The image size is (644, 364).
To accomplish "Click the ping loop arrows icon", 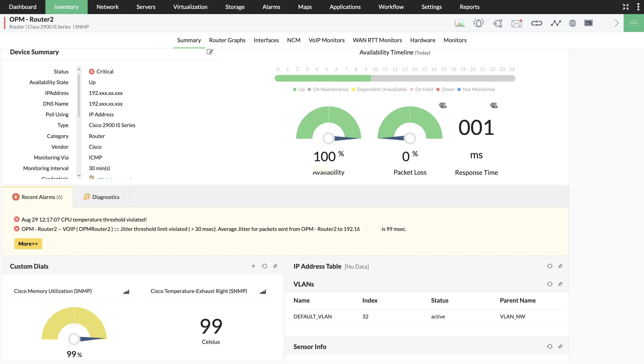I will click(536, 23).
